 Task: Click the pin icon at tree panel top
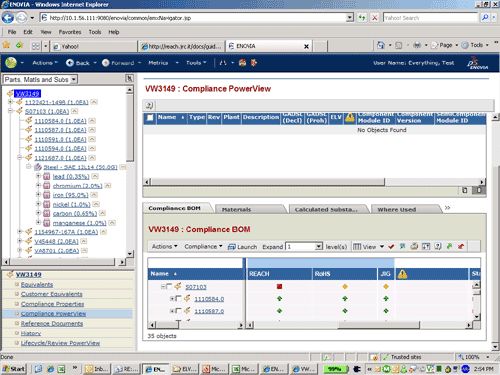pos(129,78)
